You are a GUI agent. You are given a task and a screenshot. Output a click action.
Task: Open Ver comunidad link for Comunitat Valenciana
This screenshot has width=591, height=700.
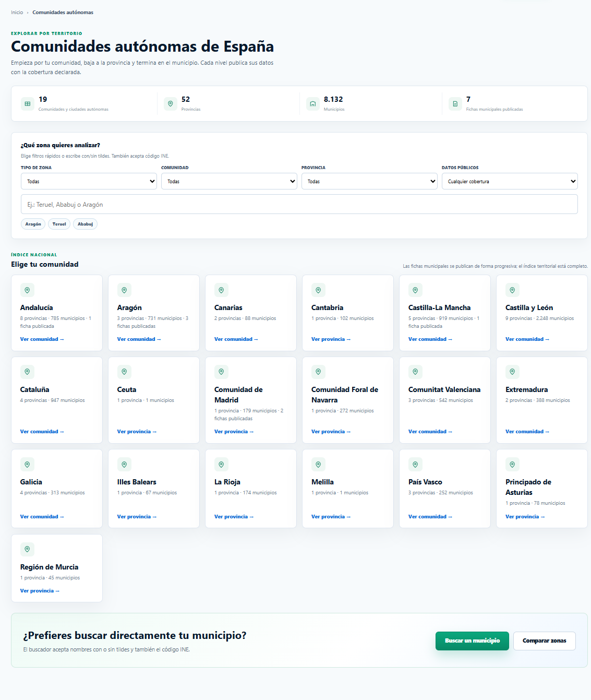(430, 432)
